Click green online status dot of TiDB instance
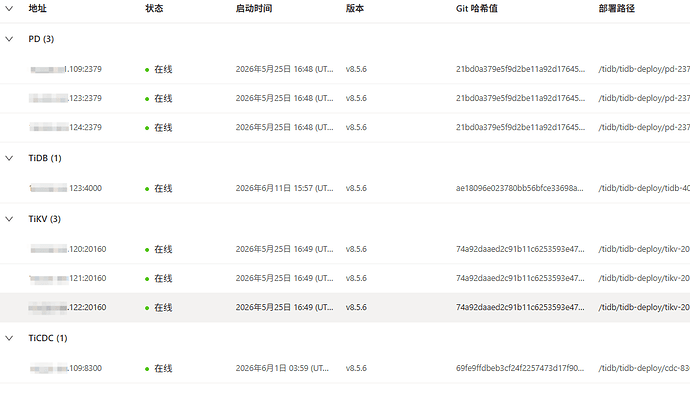690x393 pixels. point(147,189)
